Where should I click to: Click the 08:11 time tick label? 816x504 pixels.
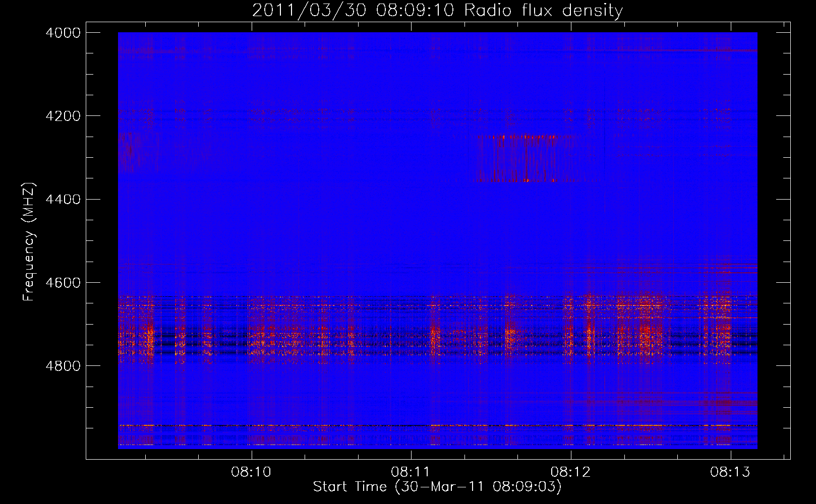click(411, 472)
